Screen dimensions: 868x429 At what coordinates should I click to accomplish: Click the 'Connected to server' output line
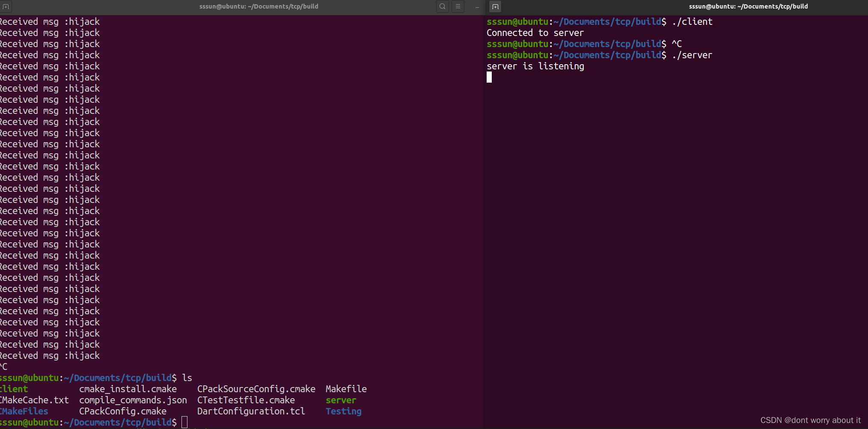(x=535, y=33)
